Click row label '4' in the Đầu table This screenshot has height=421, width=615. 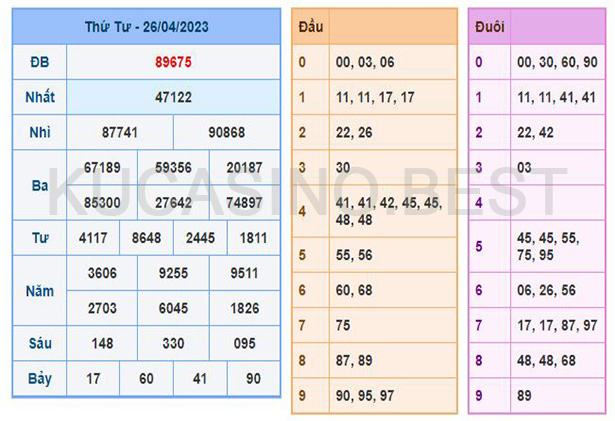click(302, 211)
